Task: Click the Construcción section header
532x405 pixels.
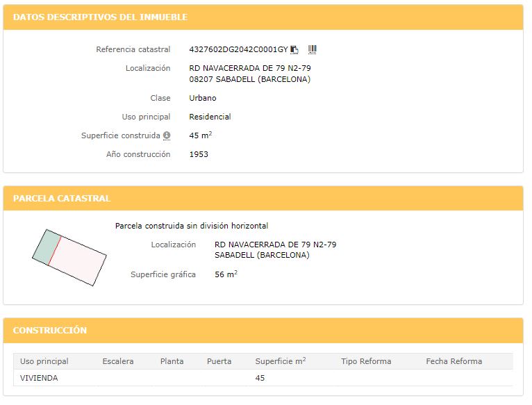Action: [50, 331]
